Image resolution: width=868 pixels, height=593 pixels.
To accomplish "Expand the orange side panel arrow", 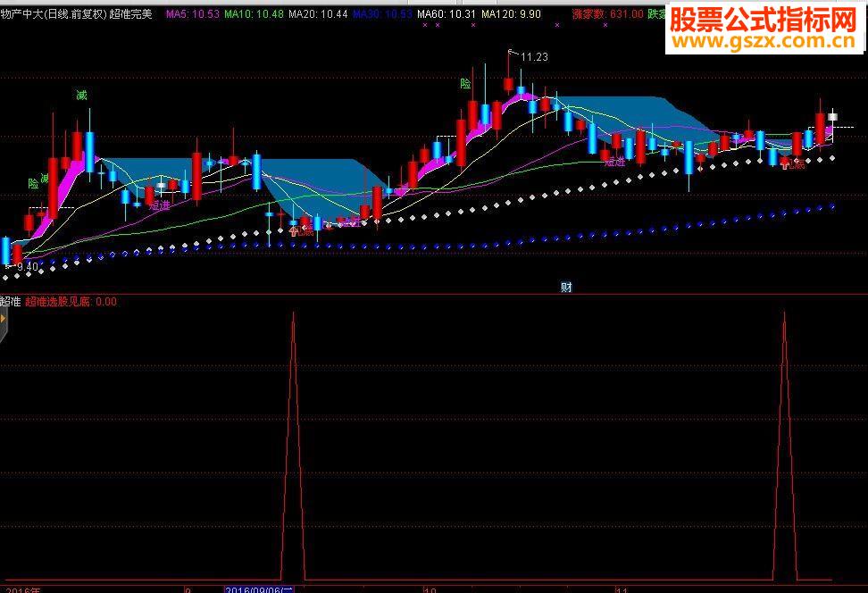I will (3, 319).
